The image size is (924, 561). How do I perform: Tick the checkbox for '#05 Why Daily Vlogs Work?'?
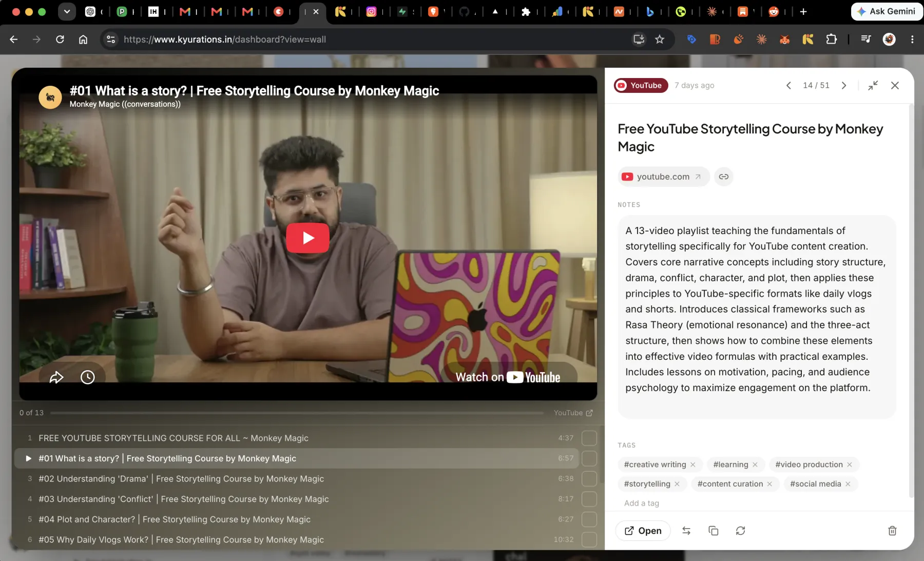click(589, 539)
